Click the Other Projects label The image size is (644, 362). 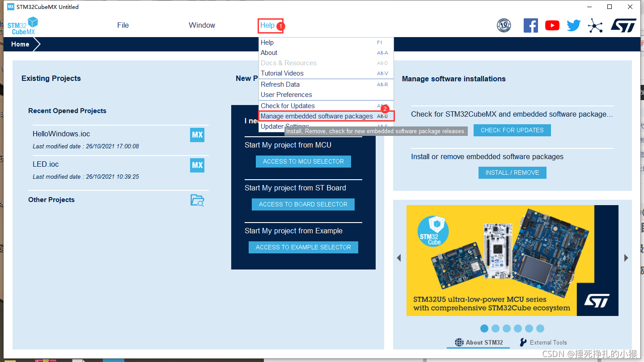pyautogui.click(x=51, y=200)
